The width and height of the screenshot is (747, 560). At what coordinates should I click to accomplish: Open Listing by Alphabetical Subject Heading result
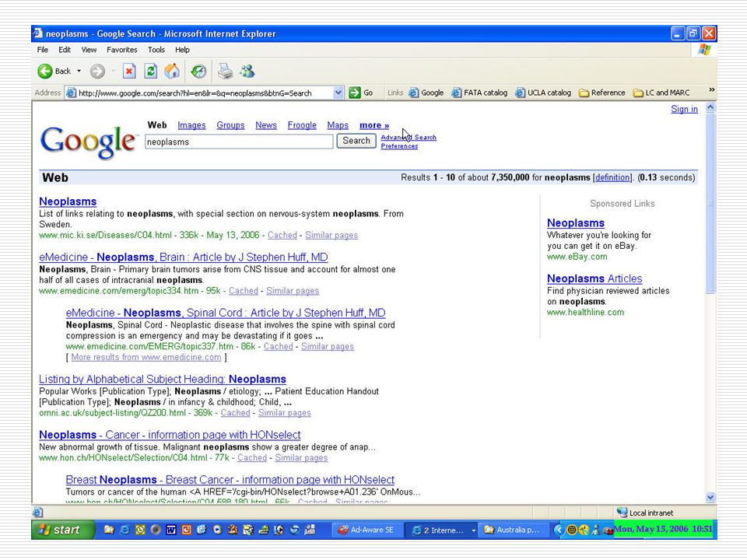pyautogui.click(x=163, y=379)
